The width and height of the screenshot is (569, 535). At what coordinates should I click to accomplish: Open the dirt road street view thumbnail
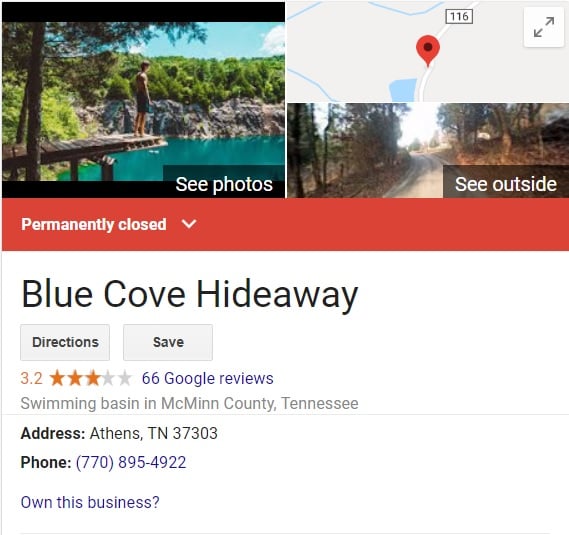[428, 151]
